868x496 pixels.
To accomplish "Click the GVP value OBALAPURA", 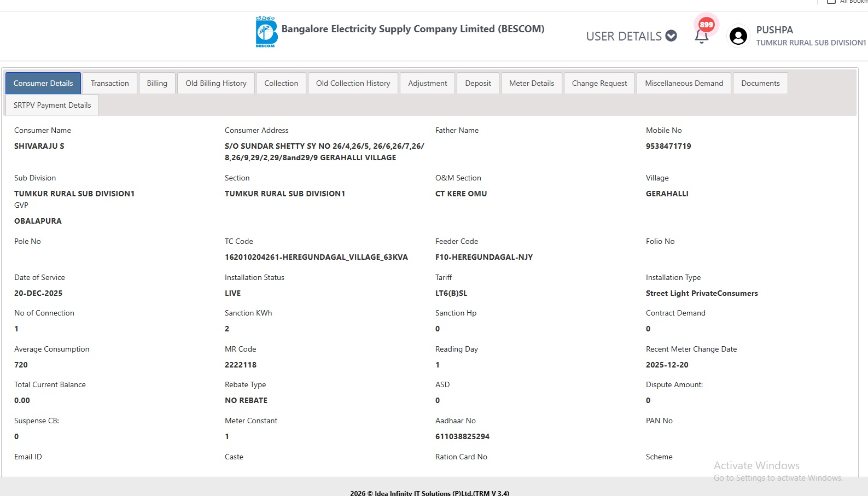I will point(38,221).
